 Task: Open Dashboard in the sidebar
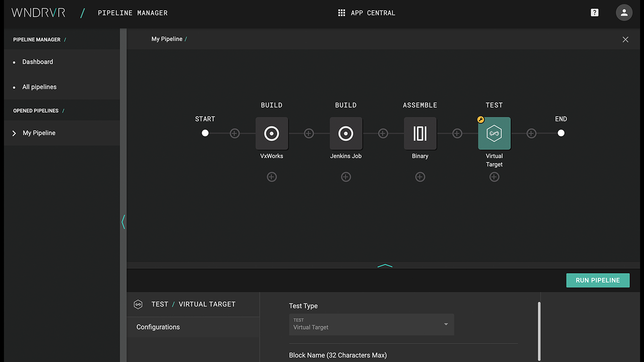point(38,62)
